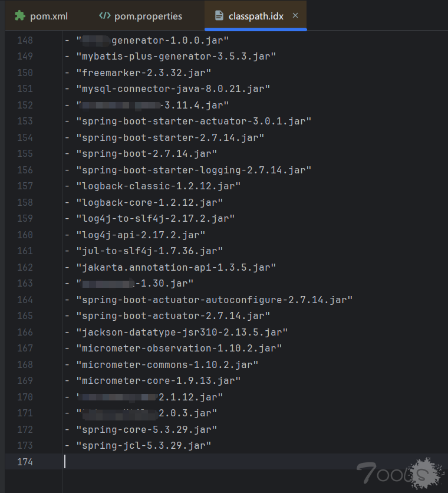Screen dimensions: 448x493
Task: Select the classpath.idx tab
Action: [255, 16]
